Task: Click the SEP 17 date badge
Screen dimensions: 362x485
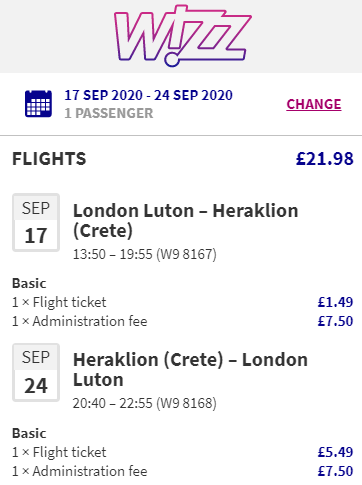Action: (x=36, y=222)
